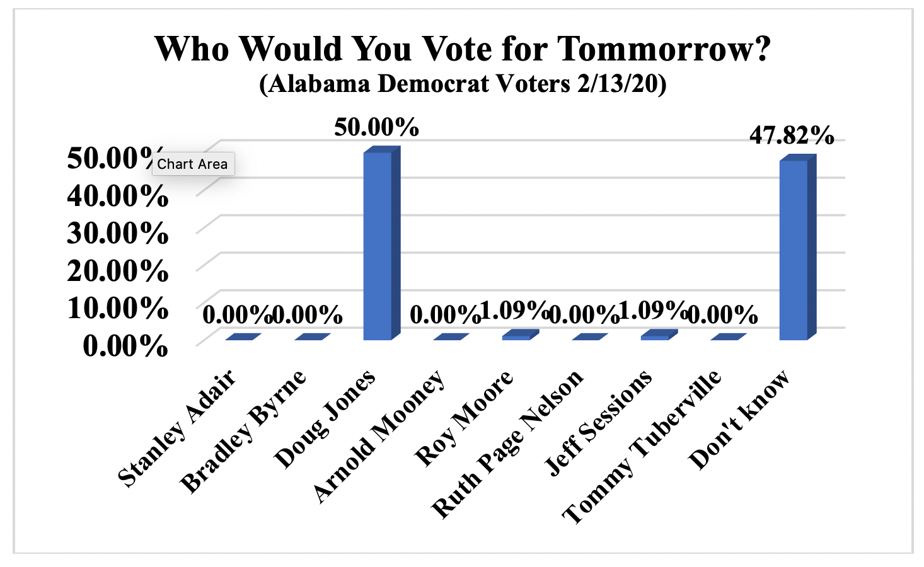924x567 pixels.
Task: Select the Don't know bar
Action: [794, 249]
